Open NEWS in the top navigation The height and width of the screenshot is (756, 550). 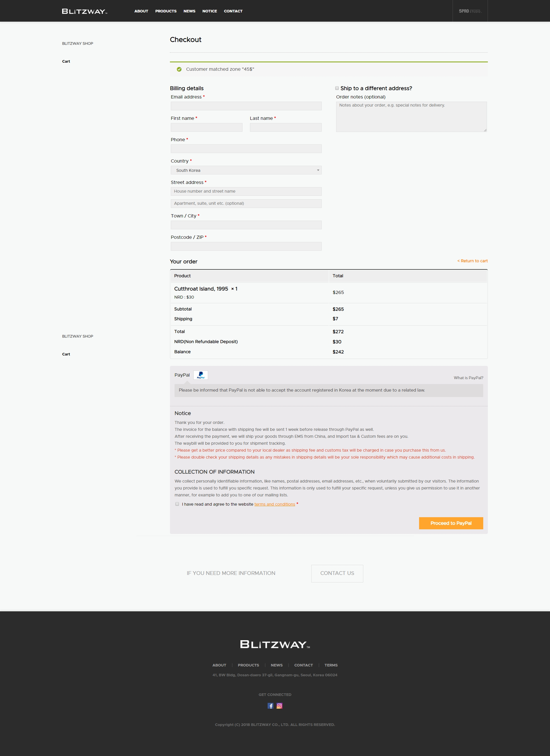(189, 11)
